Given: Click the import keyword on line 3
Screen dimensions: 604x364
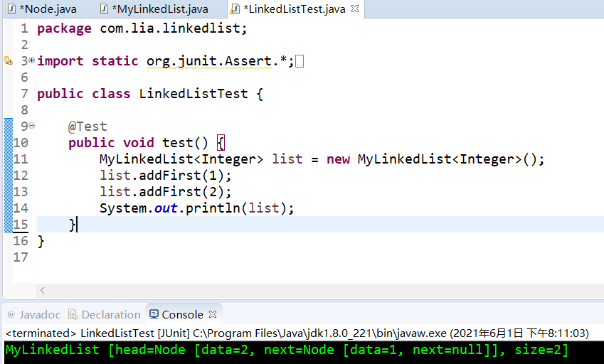Looking at the screenshot, I should point(60,61).
